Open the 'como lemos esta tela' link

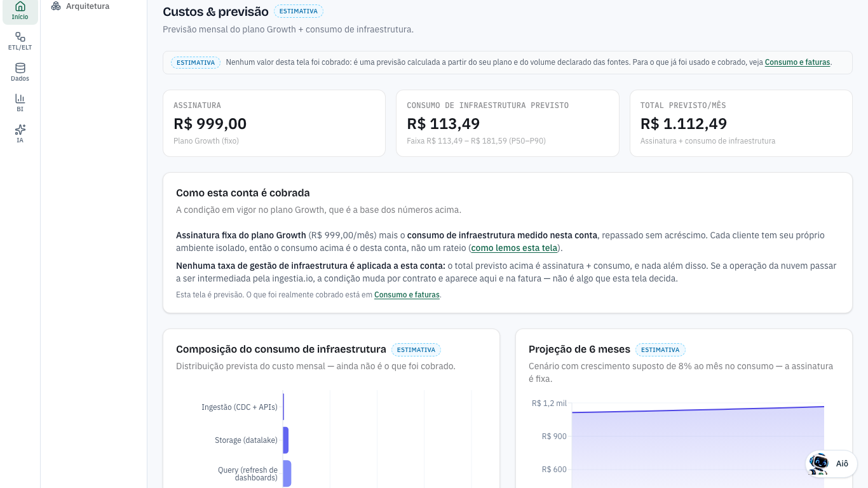tap(514, 248)
